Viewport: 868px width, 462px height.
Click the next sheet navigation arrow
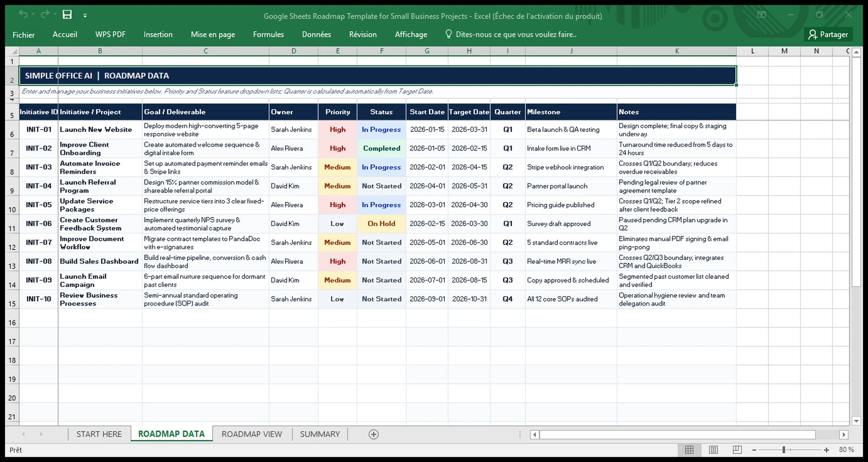point(41,434)
